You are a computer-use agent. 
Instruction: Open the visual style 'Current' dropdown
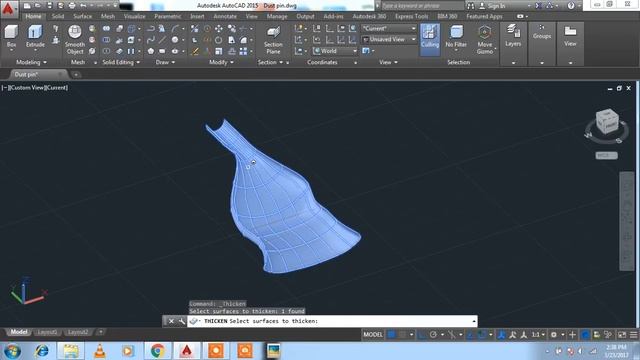pos(389,29)
